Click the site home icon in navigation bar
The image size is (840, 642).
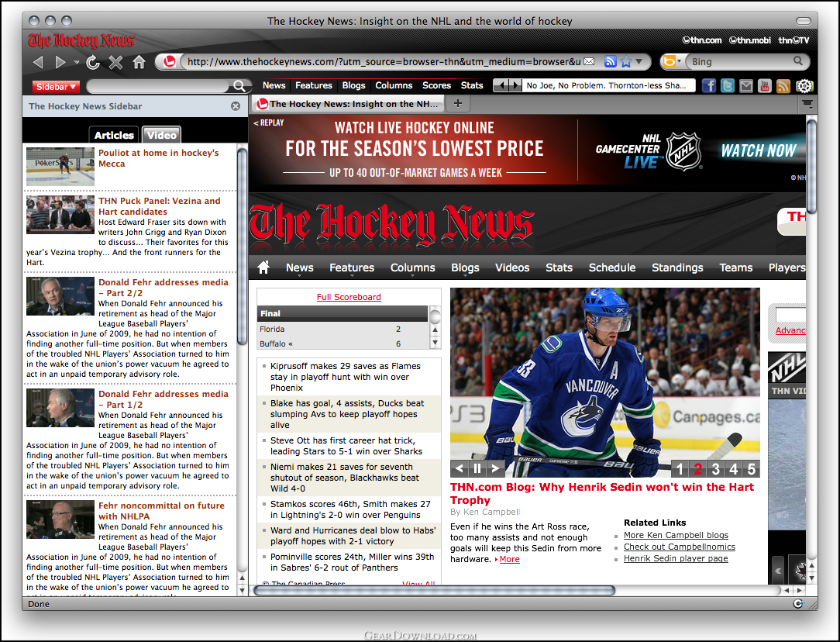pyautogui.click(x=263, y=267)
